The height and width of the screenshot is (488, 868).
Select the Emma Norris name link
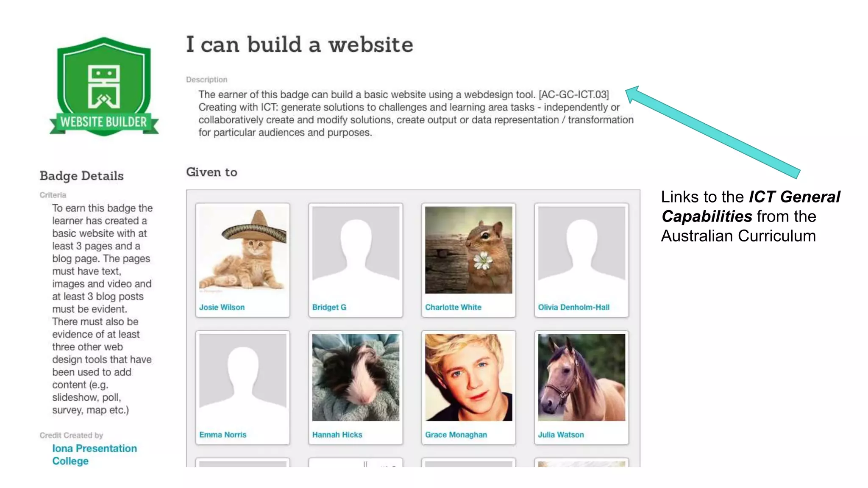223,435
